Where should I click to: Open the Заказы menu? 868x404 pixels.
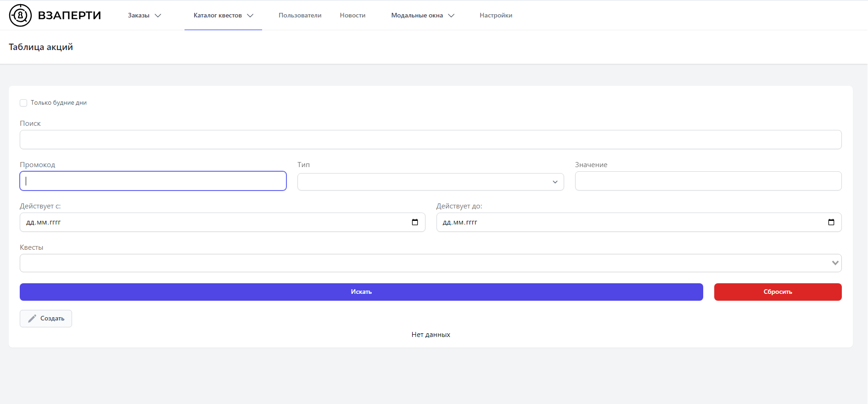[144, 16]
